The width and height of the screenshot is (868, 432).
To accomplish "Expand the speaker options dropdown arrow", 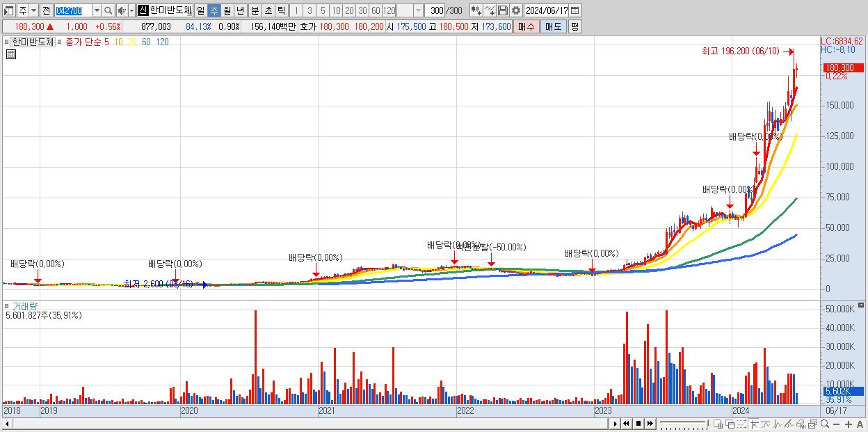I will pos(131,10).
